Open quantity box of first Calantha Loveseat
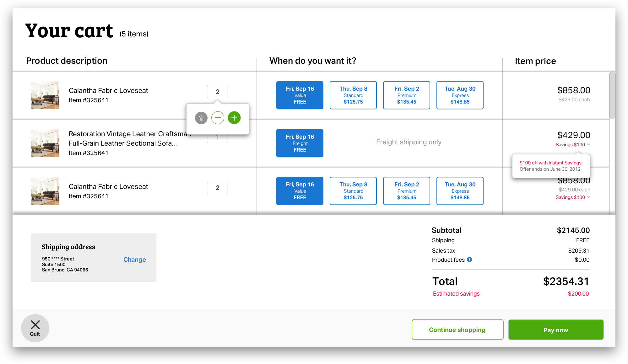628x364 pixels. (x=217, y=92)
